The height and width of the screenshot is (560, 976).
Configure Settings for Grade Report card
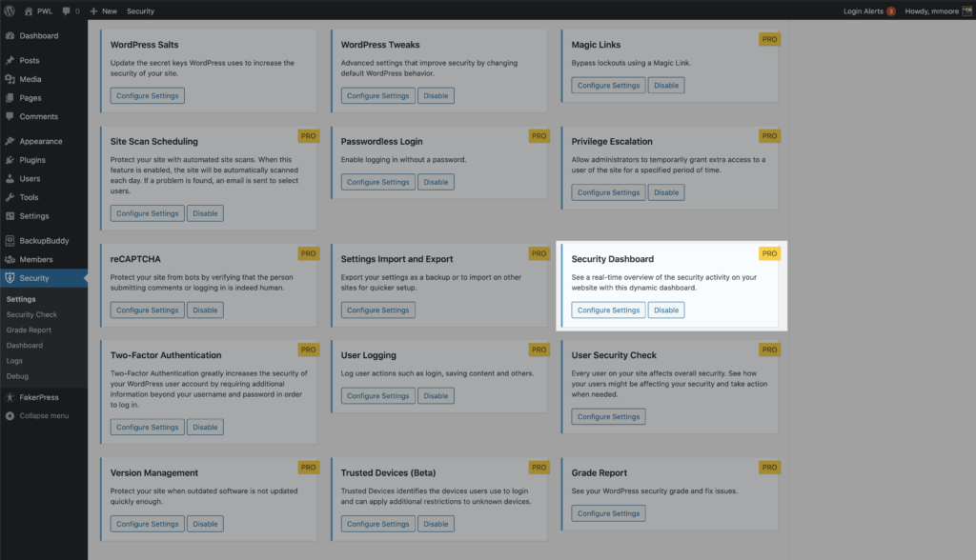(x=608, y=513)
